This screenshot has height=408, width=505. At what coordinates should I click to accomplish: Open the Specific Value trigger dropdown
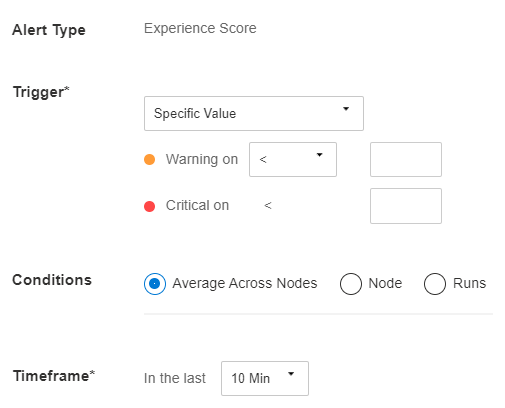tap(254, 113)
